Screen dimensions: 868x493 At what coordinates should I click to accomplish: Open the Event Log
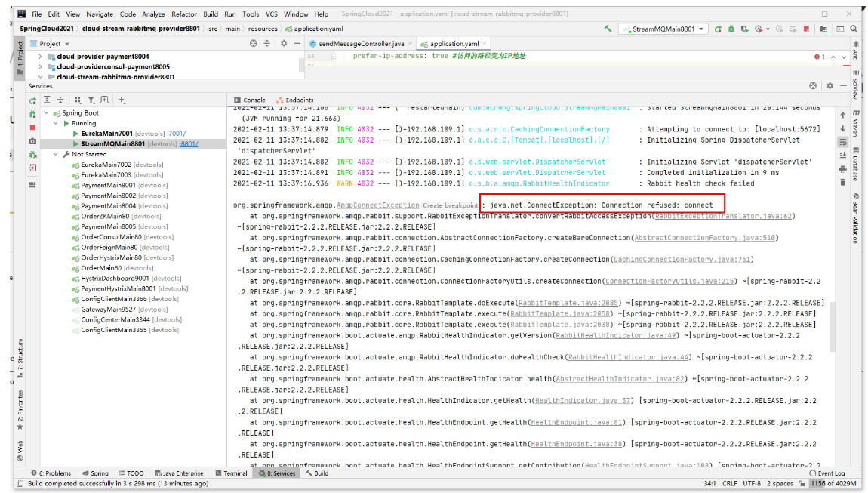827,473
